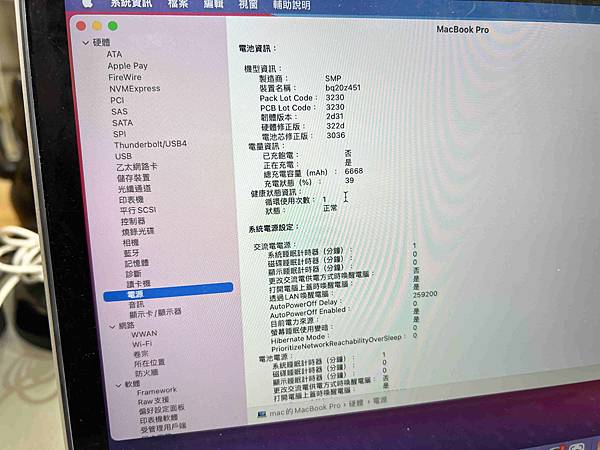600x450 pixels.
Task: Open the Apple menu logo
Action: click(88, 3)
